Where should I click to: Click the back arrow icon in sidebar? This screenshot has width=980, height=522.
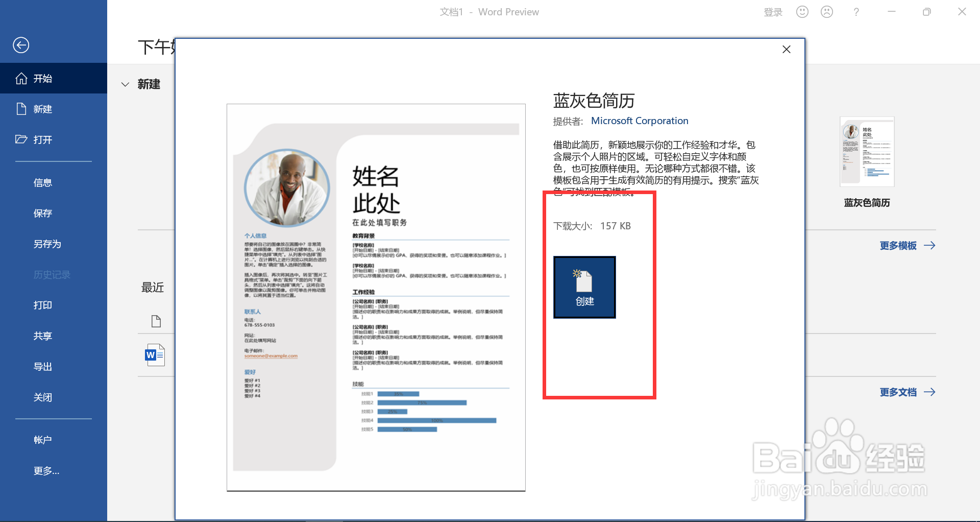coord(21,45)
